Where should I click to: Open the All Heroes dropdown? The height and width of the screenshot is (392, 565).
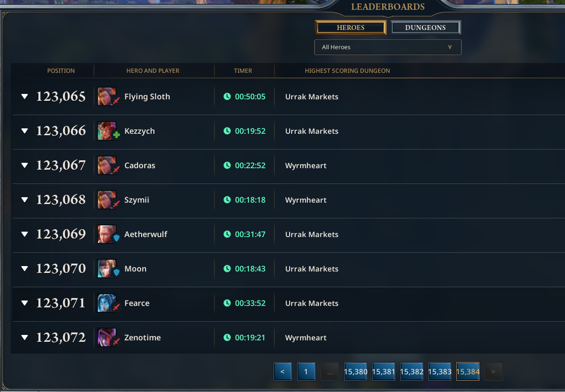tap(387, 47)
